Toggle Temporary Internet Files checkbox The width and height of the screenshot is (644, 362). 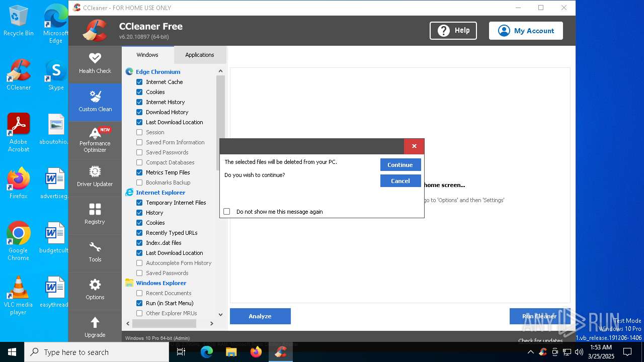(x=139, y=203)
